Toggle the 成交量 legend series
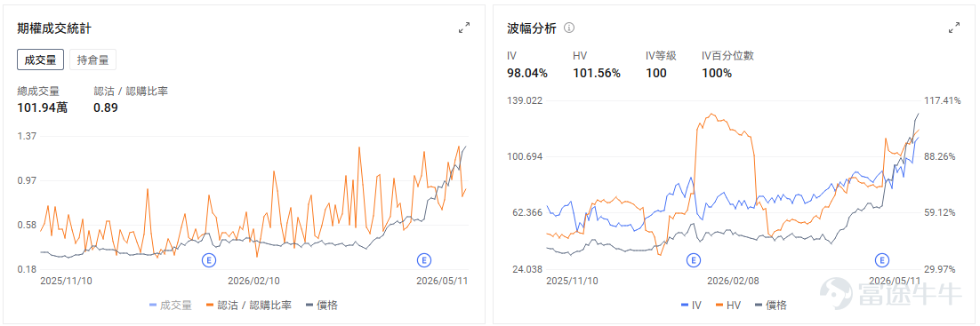The width and height of the screenshot is (980, 326). pyautogui.click(x=171, y=306)
